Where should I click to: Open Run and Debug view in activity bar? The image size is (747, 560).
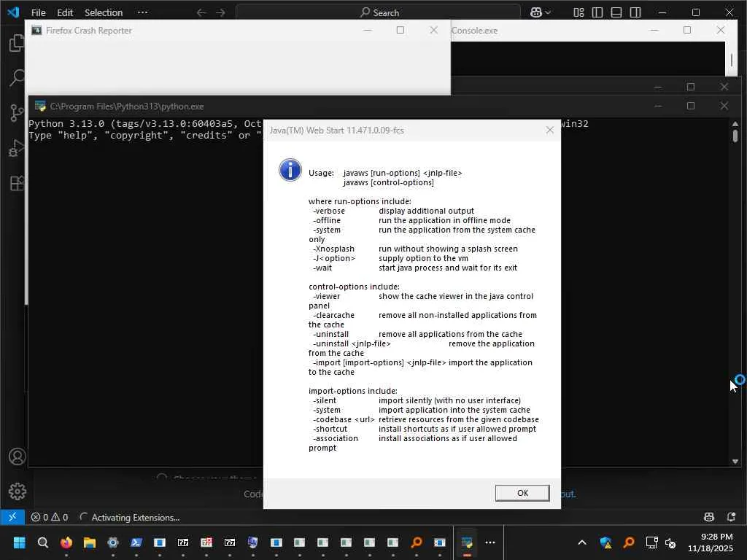[x=17, y=148]
